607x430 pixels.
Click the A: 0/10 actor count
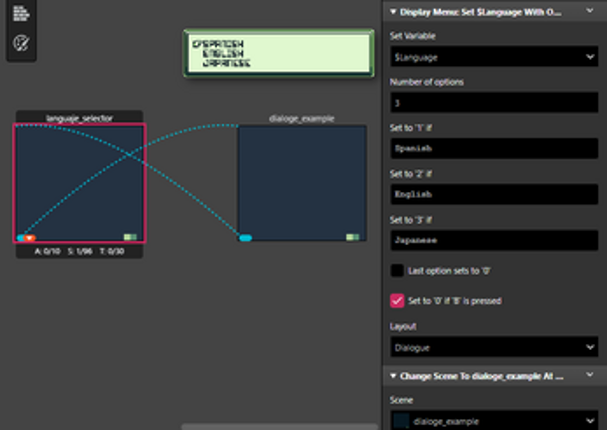(47, 251)
